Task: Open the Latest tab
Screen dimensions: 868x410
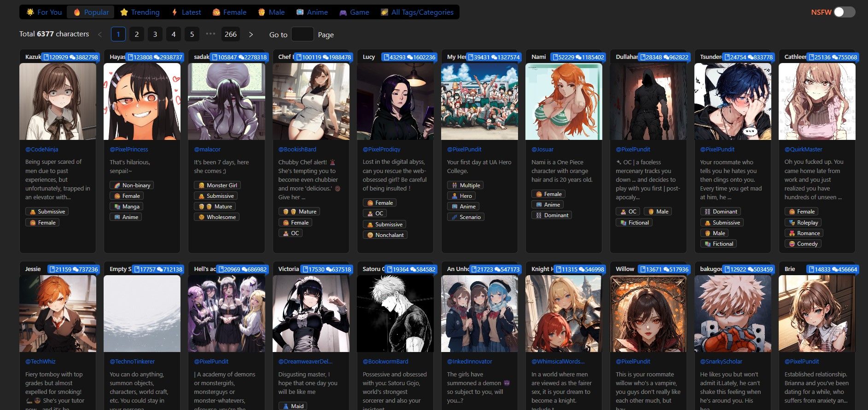Action: (x=186, y=12)
